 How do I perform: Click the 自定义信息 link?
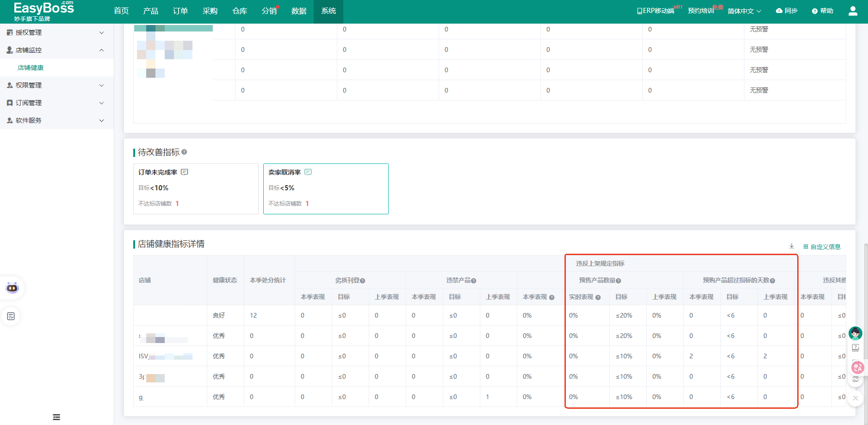point(822,247)
